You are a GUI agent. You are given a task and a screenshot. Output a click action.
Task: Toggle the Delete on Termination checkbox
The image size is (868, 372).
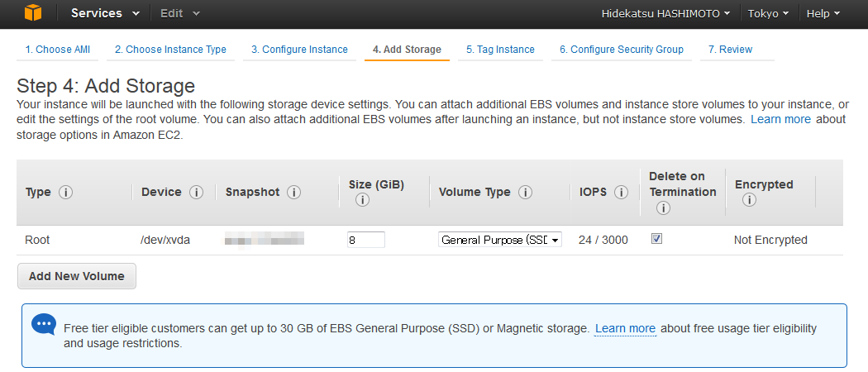pyautogui.click(x=656, y=239)
